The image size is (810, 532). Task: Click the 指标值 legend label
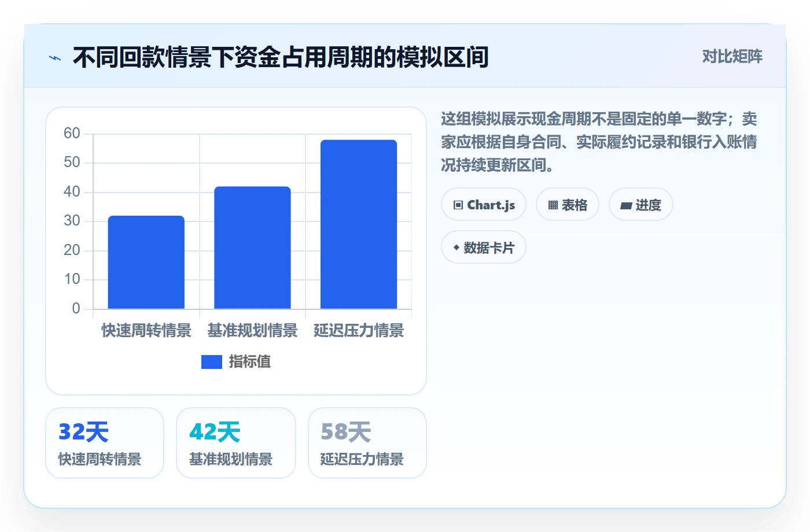click(250, 362)
